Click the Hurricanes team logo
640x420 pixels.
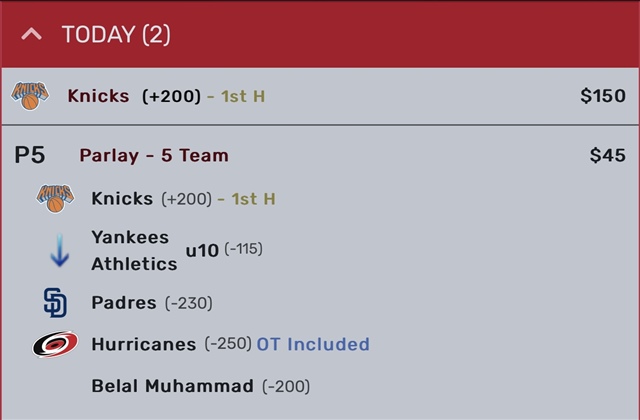click(x=55, y=344)
